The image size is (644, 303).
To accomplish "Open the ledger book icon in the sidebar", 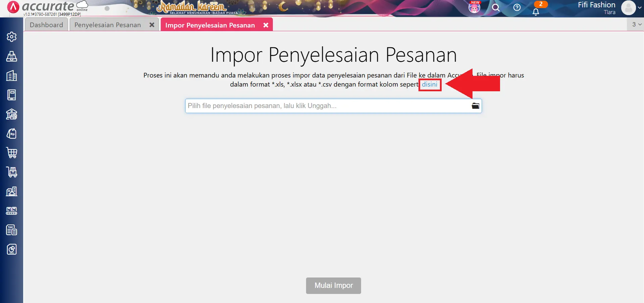I will click(x=12, y=95).
